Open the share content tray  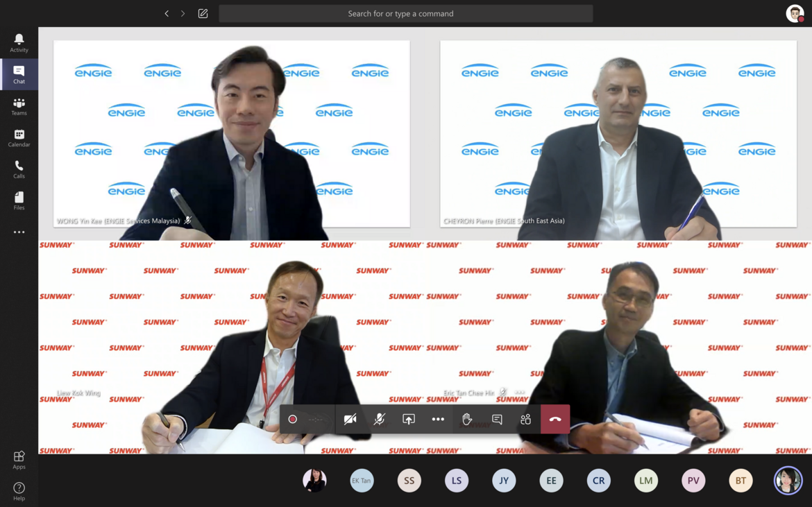point(409,419)
